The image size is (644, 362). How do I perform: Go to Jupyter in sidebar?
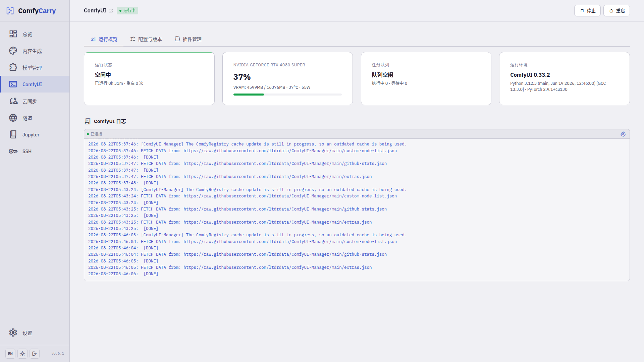point(35,135)
